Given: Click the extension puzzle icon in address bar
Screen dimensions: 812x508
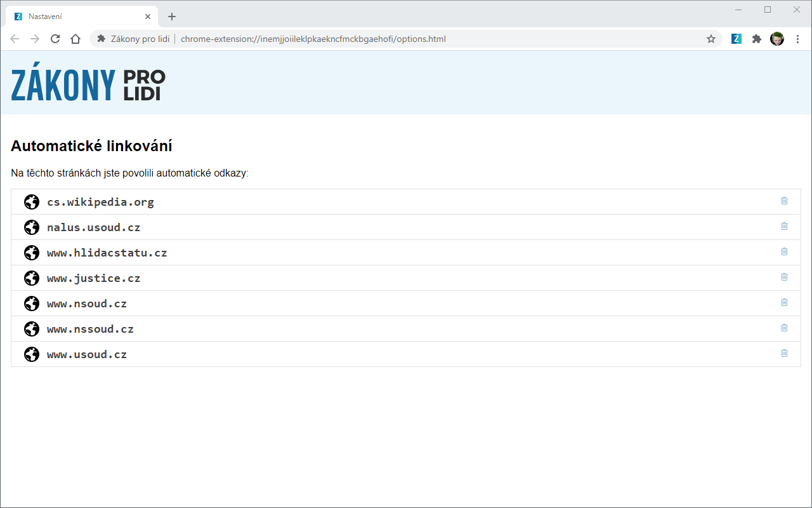Looking at the screenshot, I should point(101,39).
